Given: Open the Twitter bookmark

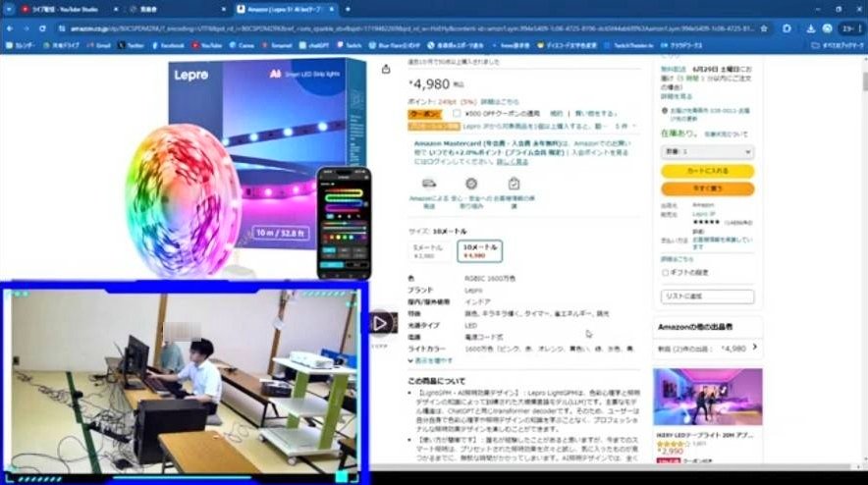Looking at the screenshot, I should (131, 45).
